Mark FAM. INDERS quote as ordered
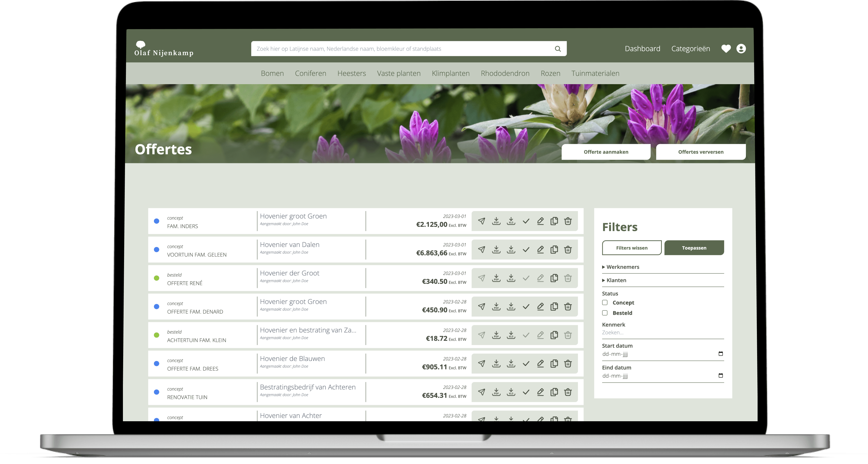This screenshot has height=464, width=868. click(x=526, y=221)
